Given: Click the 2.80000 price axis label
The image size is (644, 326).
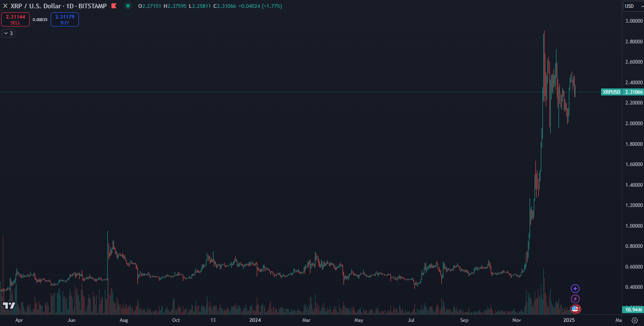Looking at the screenshot, I should coord(634,42).
